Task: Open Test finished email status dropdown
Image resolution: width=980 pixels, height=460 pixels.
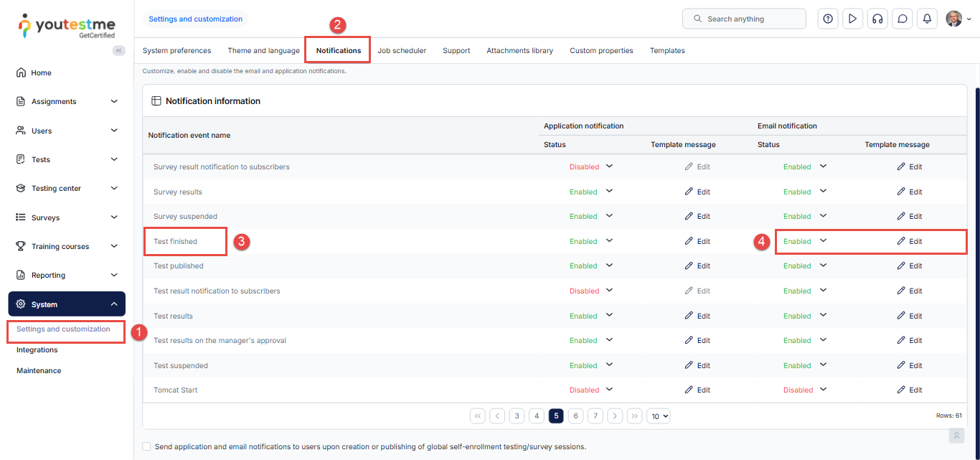Action: tap(823, 241)
